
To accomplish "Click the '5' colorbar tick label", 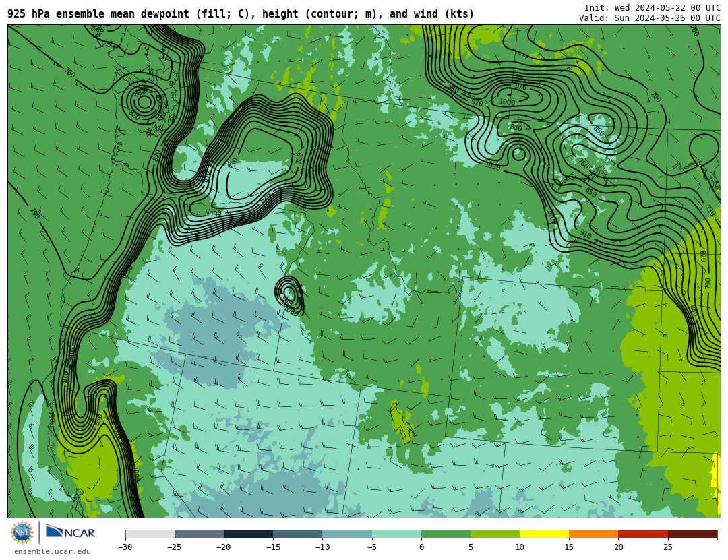I will click(x=471, y=547).
